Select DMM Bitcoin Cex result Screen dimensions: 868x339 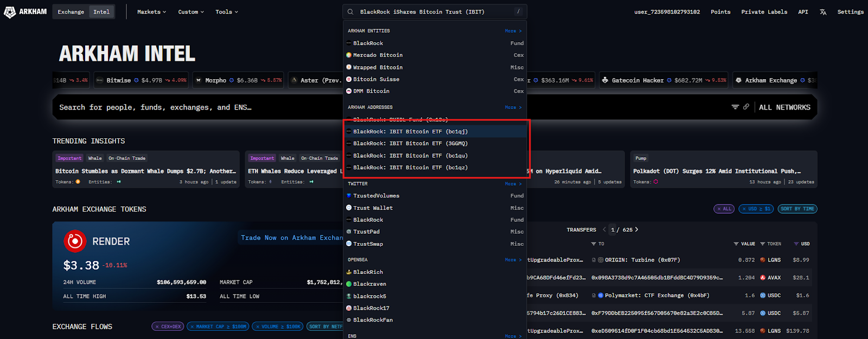pyautogui.click(x=435, y=91)
